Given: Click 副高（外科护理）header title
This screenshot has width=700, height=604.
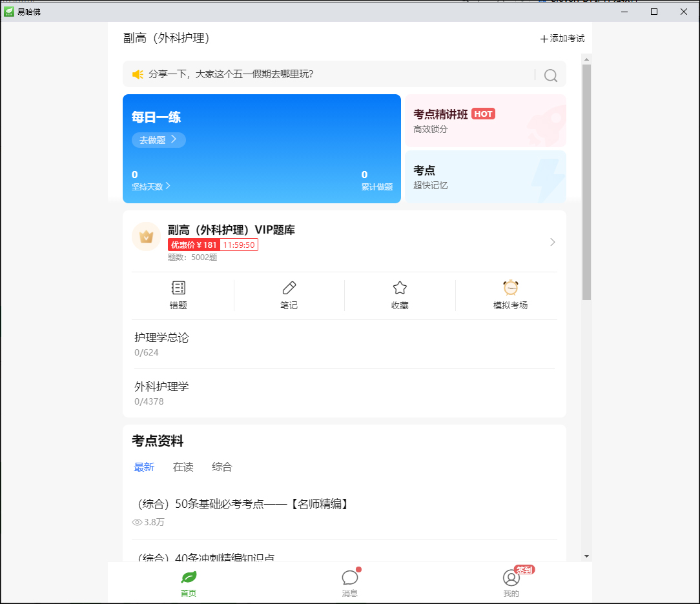Looking at the screenshot, I should tap(166, 38).
